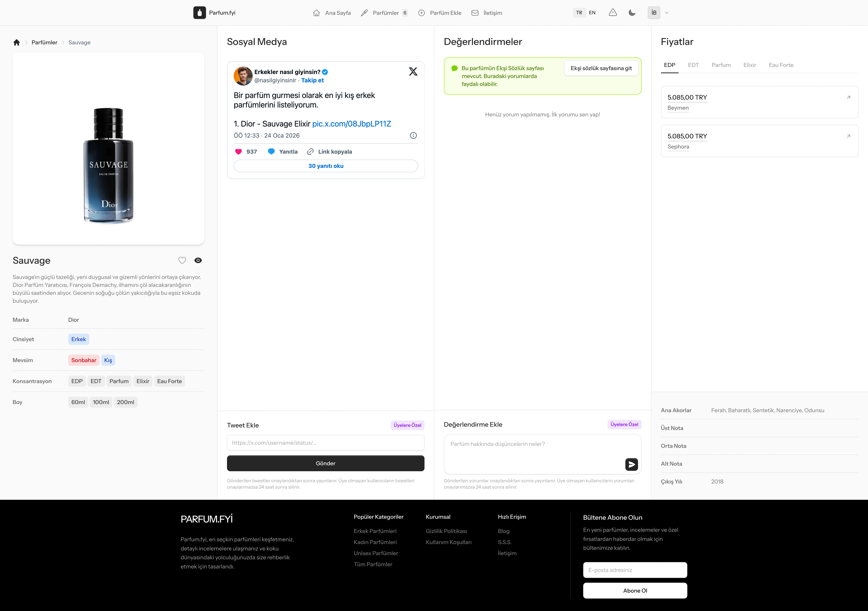The image size is (868, 611).
Task: Select the EDT price tab
Action: pos(693,65)
